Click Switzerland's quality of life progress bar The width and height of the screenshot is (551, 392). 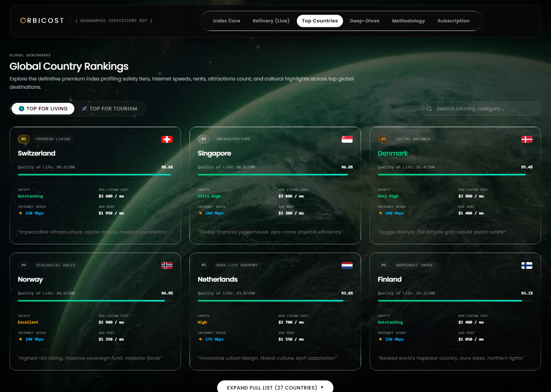coord(96,175)
